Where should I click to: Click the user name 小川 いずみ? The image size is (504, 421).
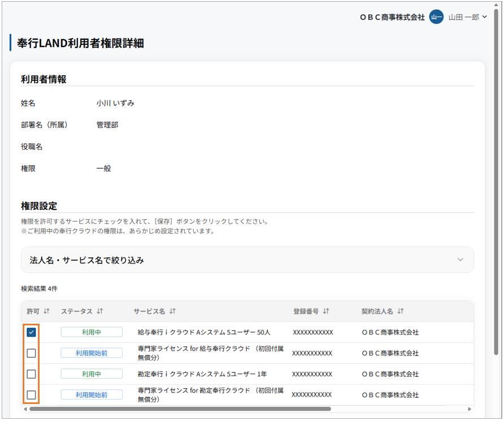point(115,103)
